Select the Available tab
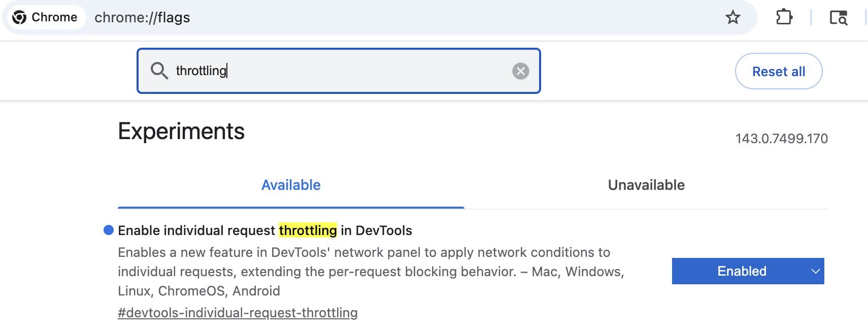The height and width of the screenshot is (330, 868). click(290, 185)
